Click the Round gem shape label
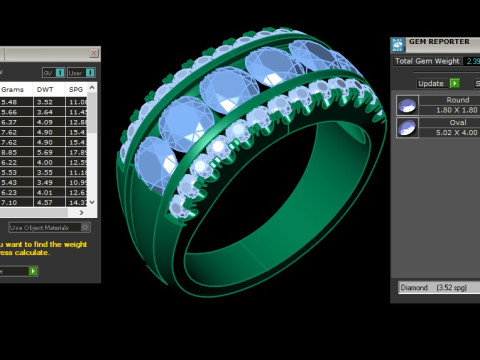 [458, 100]
